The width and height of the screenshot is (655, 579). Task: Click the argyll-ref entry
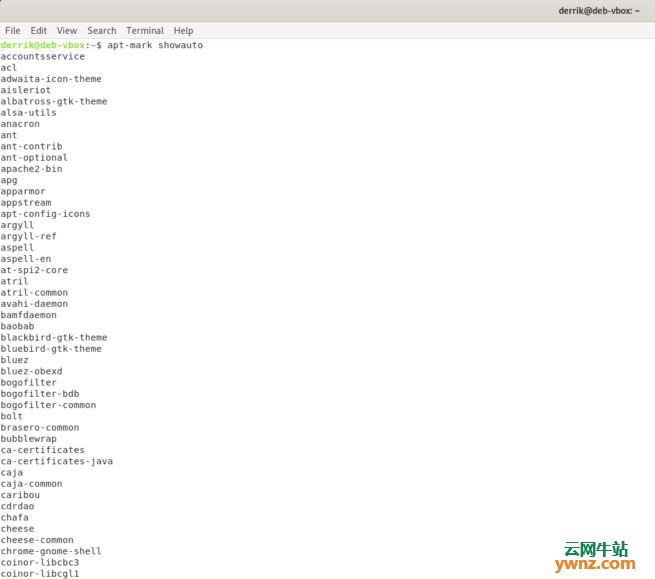pyautogui.click(x=28, y=236)
